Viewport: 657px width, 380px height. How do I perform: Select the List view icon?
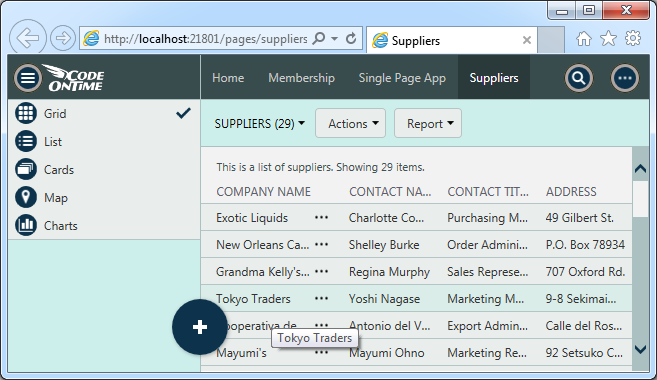click(x=26, y=142)
